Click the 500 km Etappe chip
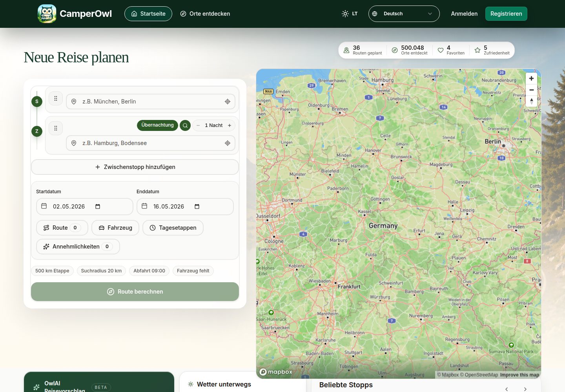Image resolution: width=565 pixels, height=392 pixels. pos(52,271)
